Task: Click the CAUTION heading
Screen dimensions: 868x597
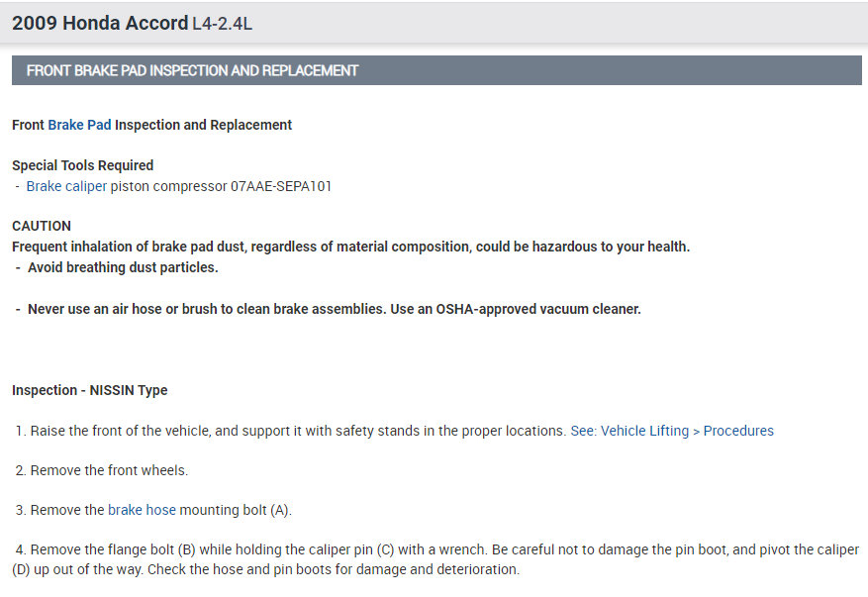Action: point(42,226)
